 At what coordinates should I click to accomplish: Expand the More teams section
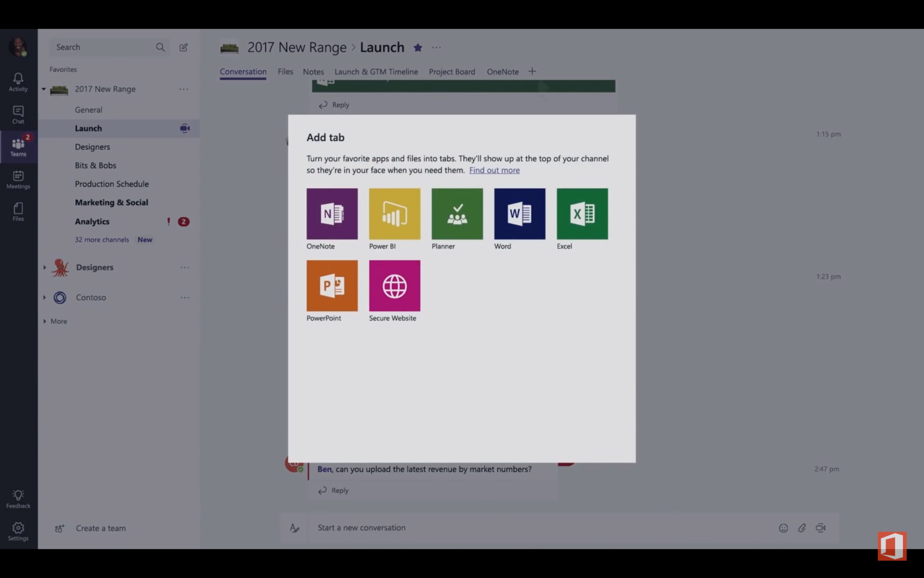[x=44, y=322]
